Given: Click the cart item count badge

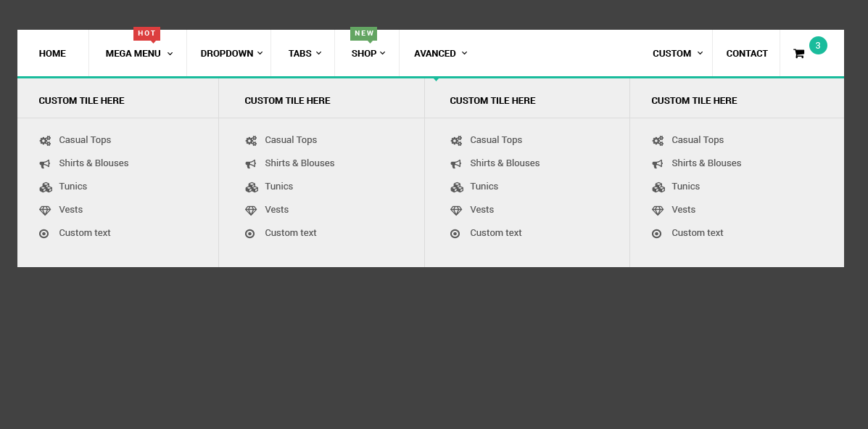Looking at the screenshot, I should [818, 46].
